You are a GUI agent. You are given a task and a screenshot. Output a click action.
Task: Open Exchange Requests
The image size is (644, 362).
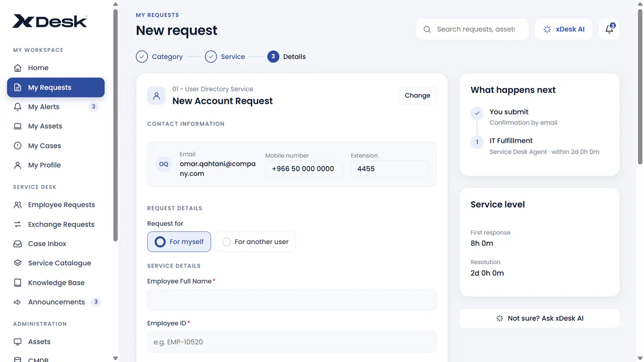click(56, 224)
